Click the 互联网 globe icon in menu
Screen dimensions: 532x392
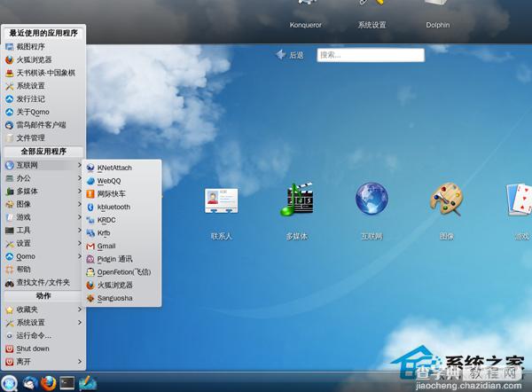[x=10, y=165]
